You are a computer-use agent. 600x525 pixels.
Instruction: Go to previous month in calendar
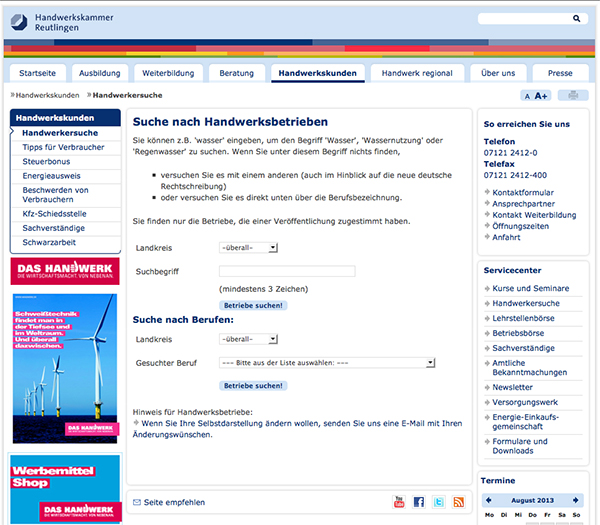(x=490, y=498)
